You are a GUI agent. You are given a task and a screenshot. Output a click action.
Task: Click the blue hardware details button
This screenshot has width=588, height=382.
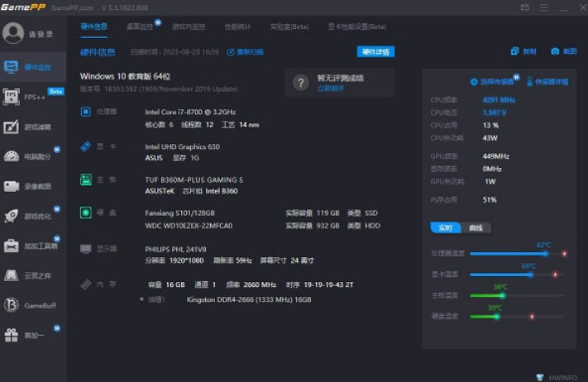[x=375, y=52]
